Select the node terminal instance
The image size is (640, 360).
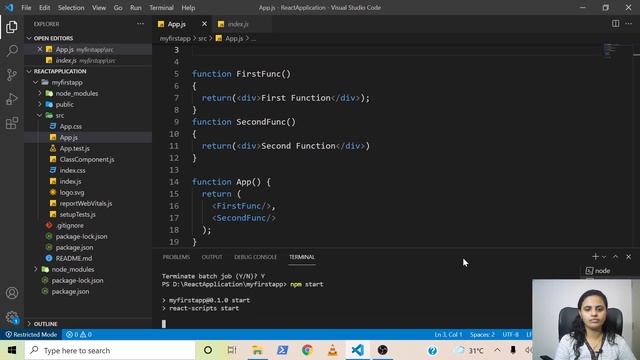tap(598, 271)
